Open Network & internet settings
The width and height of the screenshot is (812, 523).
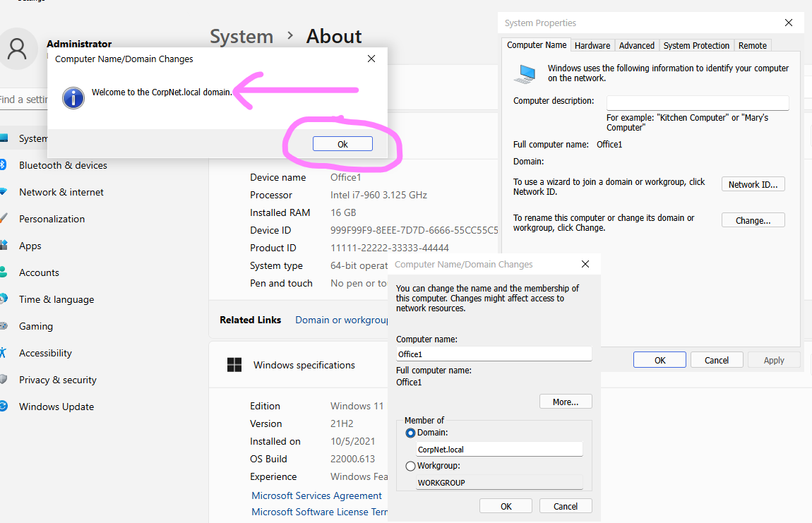61,192
